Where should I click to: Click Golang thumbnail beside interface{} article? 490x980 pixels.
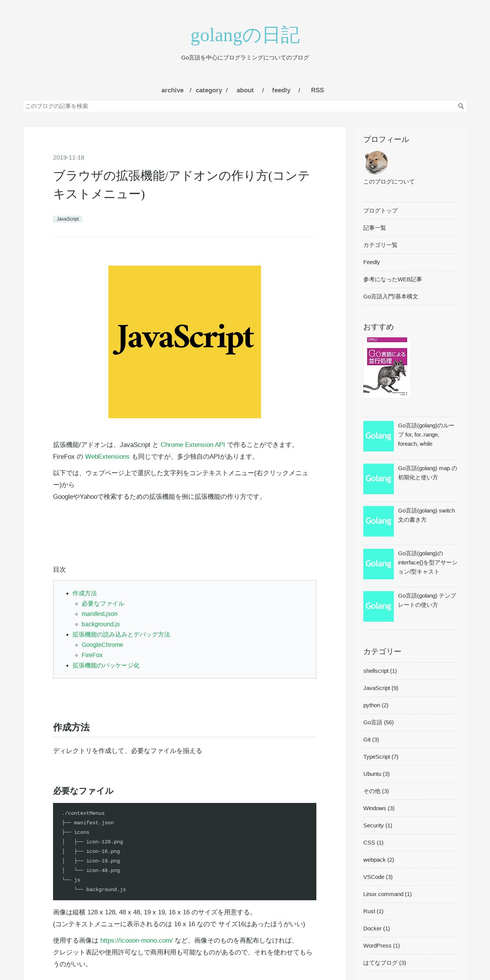(x=379, y=564)
